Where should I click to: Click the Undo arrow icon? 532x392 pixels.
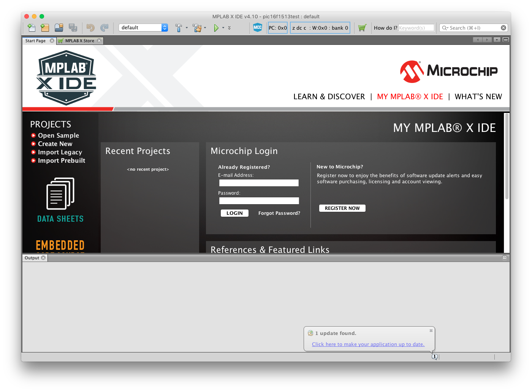90,28
